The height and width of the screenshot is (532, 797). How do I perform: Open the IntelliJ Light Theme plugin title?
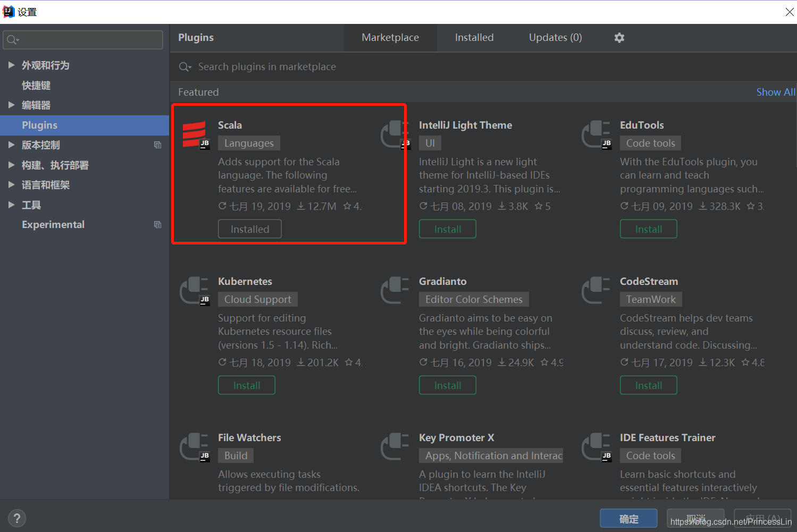click(x=465, y=125)
